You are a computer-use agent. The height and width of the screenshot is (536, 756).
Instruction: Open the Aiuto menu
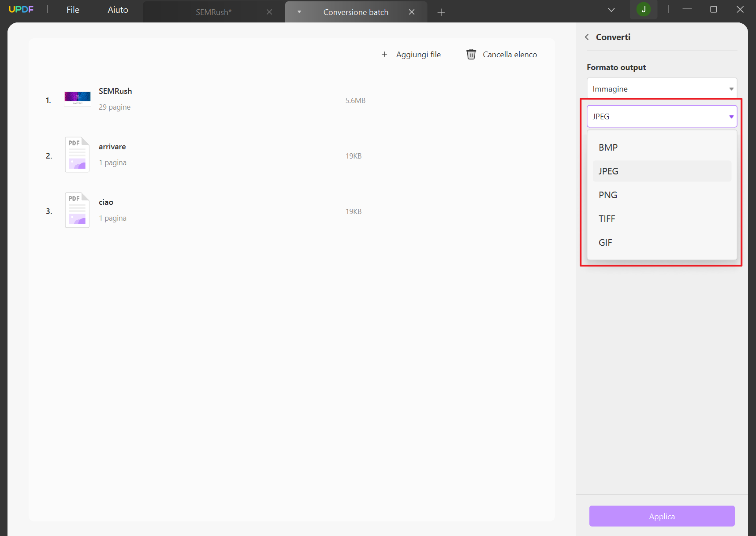pos(118,10)
